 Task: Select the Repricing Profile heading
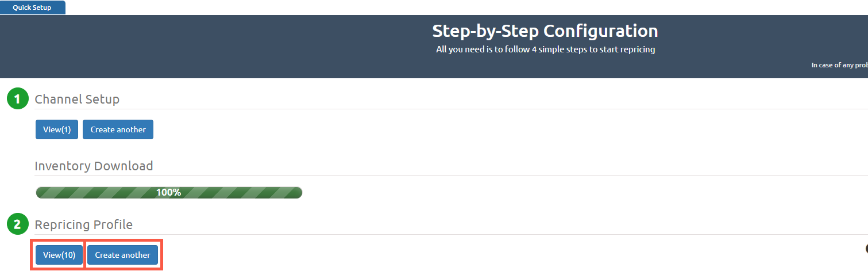pos(83,224)
